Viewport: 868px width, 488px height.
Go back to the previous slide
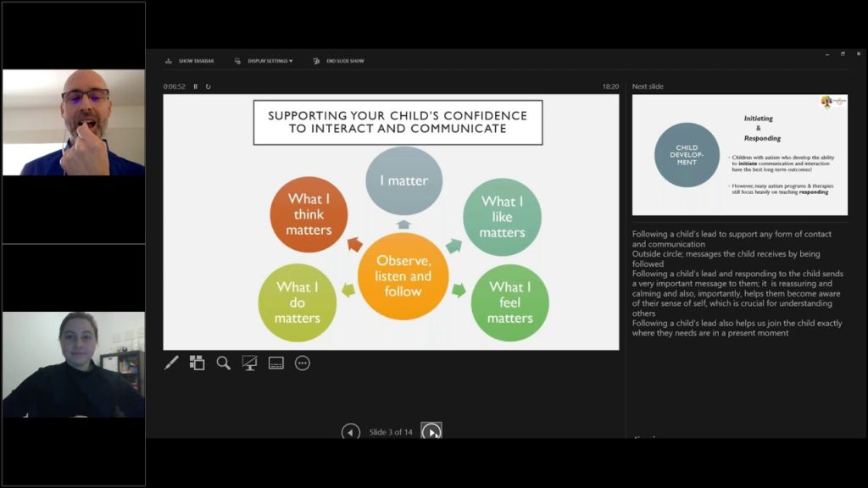[350, 432]
